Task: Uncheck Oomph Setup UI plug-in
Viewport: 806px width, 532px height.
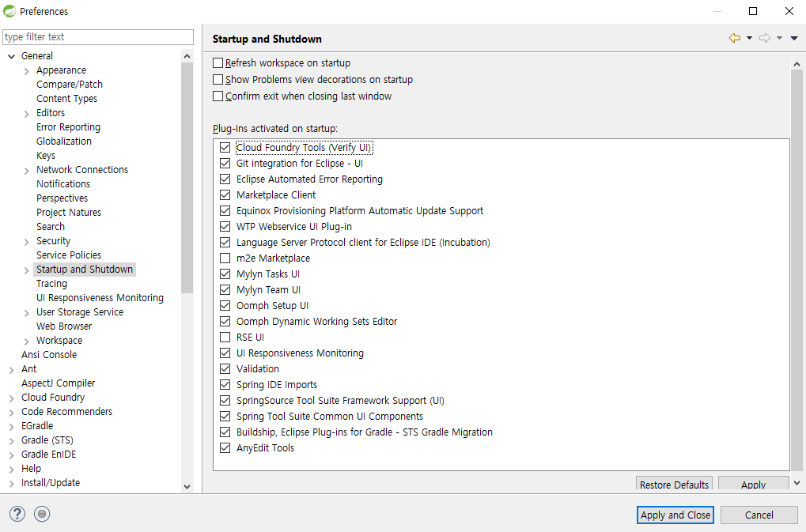Action: coord(225,306)
